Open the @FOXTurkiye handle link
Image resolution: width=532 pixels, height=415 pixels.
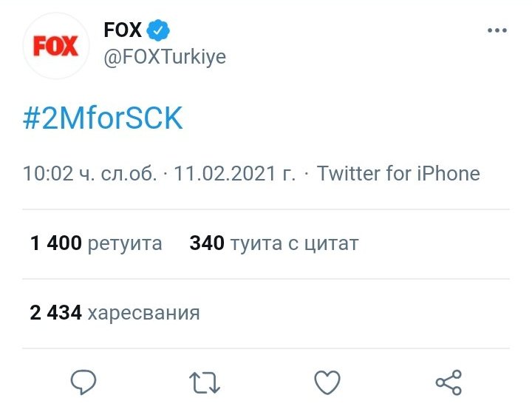[165, 58]
